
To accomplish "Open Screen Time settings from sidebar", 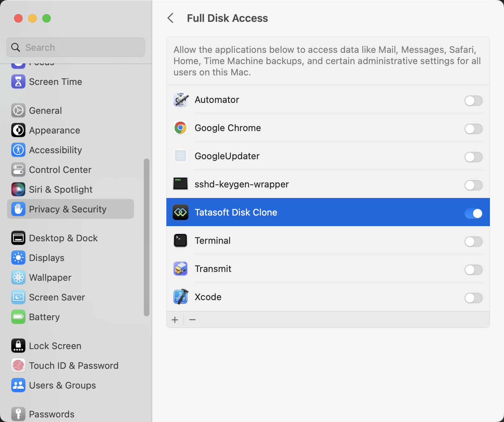I will [55, 81].
